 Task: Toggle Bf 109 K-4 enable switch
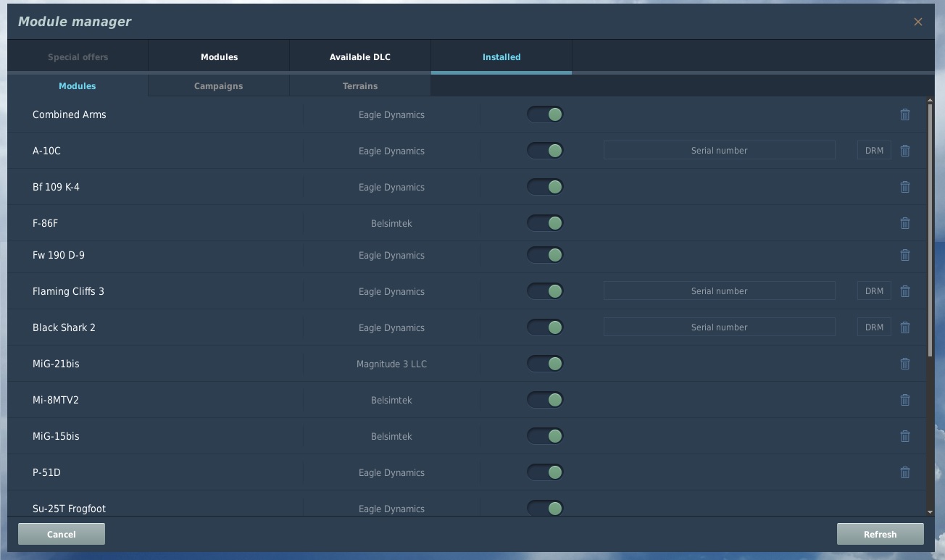click(545, 187)
